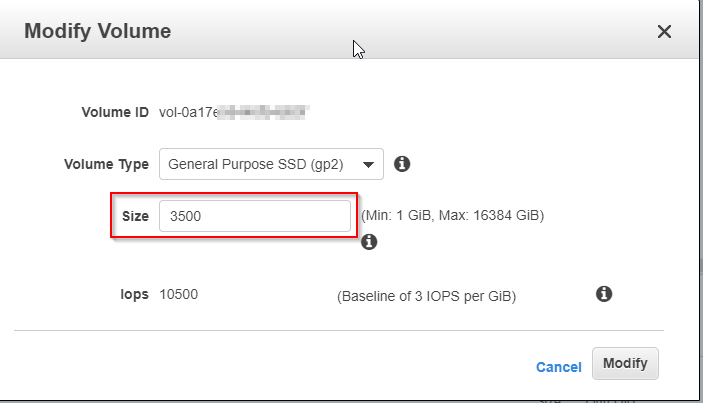The height and width of the screenshot is (403, 703).
Task: Click the Size field label
Action: point(135,216)
